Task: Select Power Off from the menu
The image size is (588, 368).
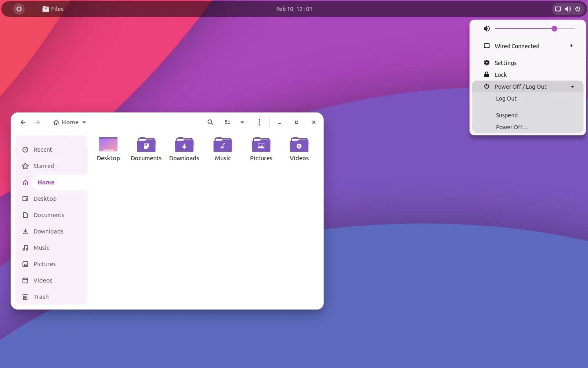Action: click(x=511, y=127)
